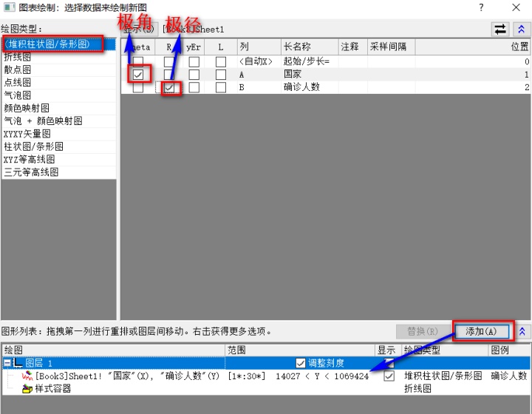Check L checkbox in row B

pyautogui.click(x=221, y=87)
